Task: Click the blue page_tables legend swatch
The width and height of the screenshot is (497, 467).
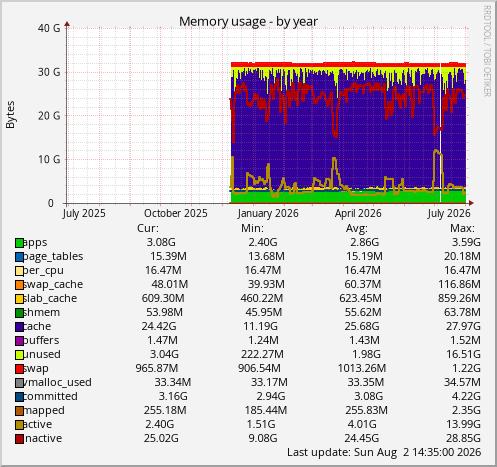Action: tap(19, 257)
